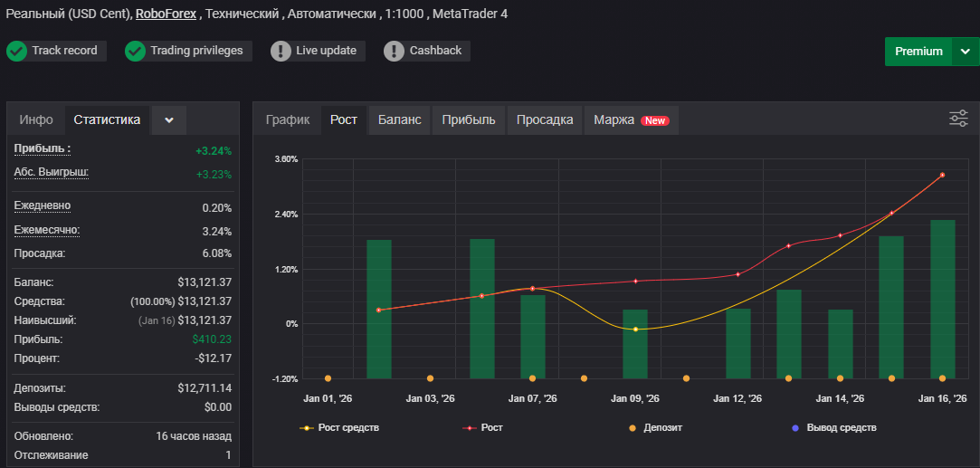Toggle the Рост средств legend series

pos(339,428)
